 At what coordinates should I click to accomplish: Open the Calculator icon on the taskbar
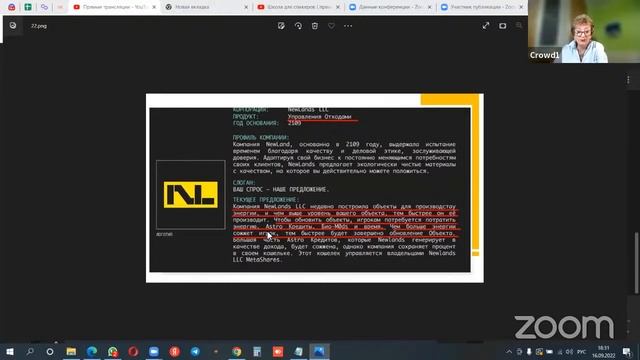[257, 351]
